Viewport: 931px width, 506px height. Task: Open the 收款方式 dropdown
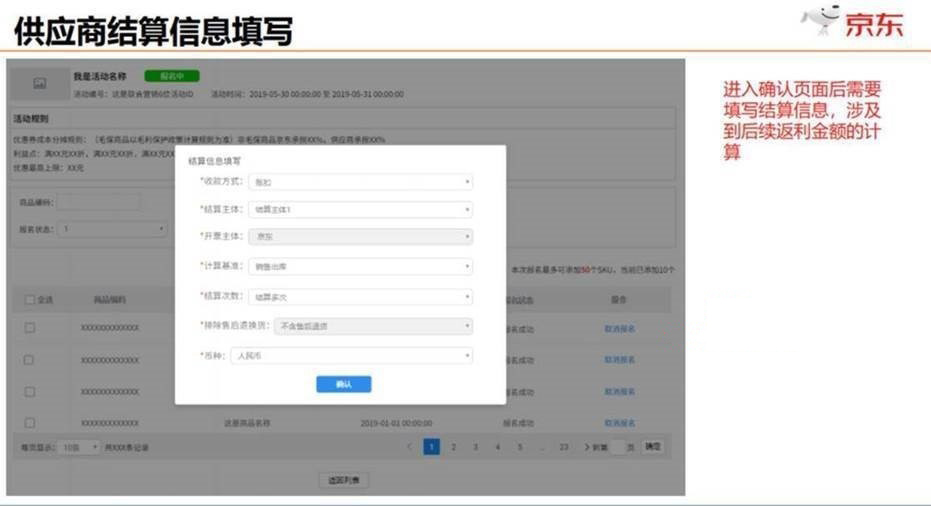(x=360, y=182)
